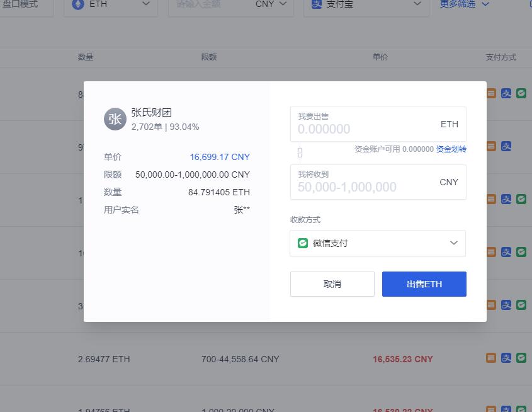Click Alipay icon in 16,535.23 CNY row
The height and width of the screenshot is (412, 532).
(x=506, y=358)
